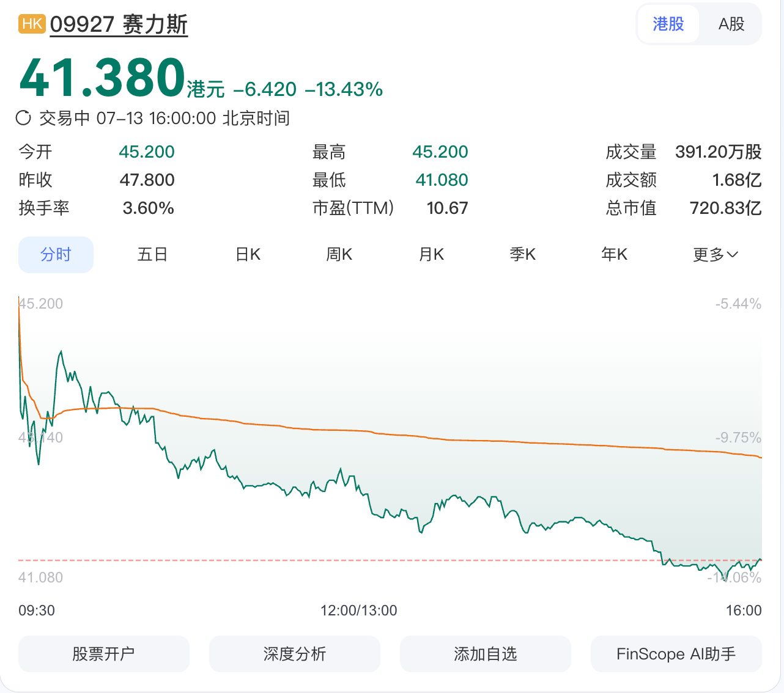Image resolution: width=784 pixels, height=693 pixels.
Task: Click the 交易中 status text
Action: click(x=64, y=118)
